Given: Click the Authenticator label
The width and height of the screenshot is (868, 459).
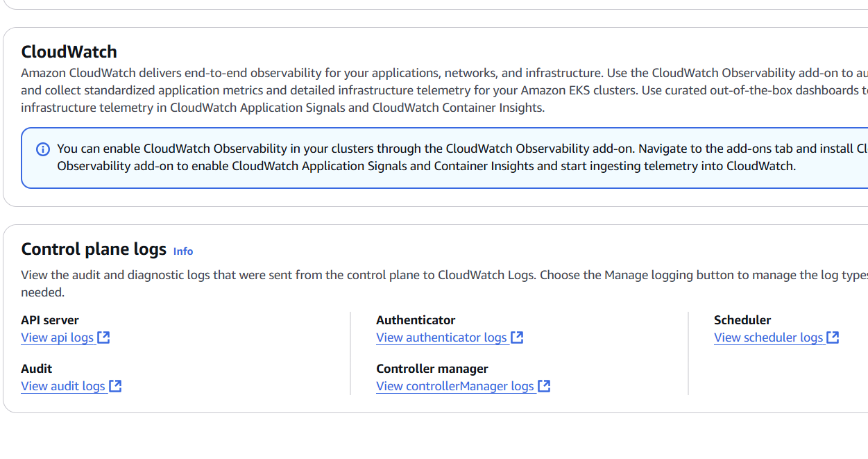Looking at the screenshot, I should coord(416,320).
